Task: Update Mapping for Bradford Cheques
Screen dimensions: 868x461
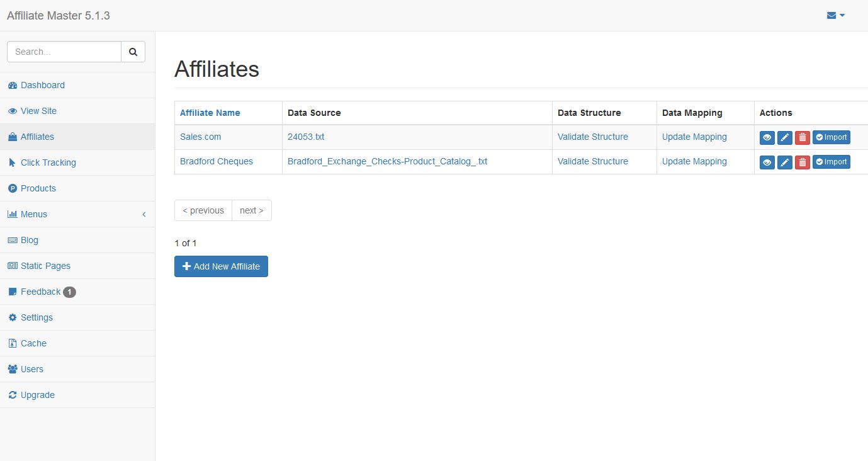Action: tap(694, 161)
